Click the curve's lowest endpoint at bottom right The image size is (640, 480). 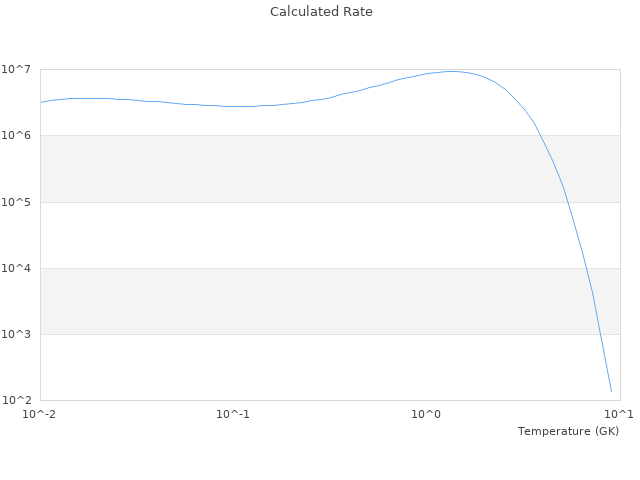(611, 391)
